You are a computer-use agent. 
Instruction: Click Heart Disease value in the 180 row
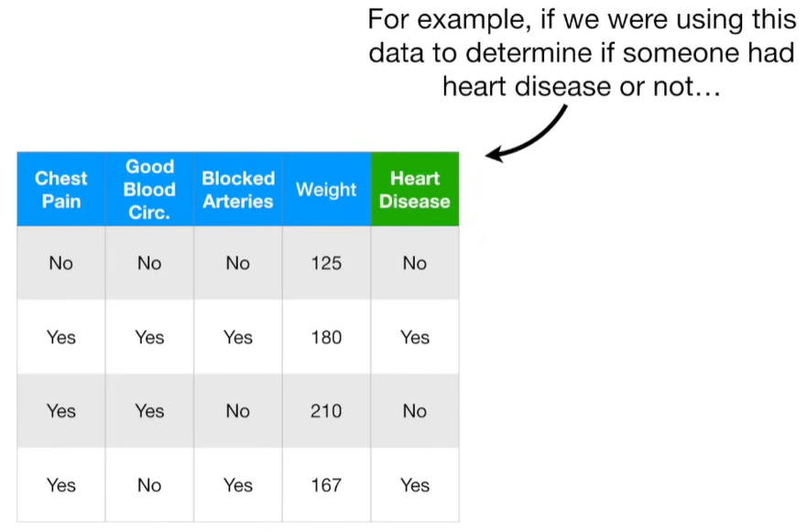(414, 338)
